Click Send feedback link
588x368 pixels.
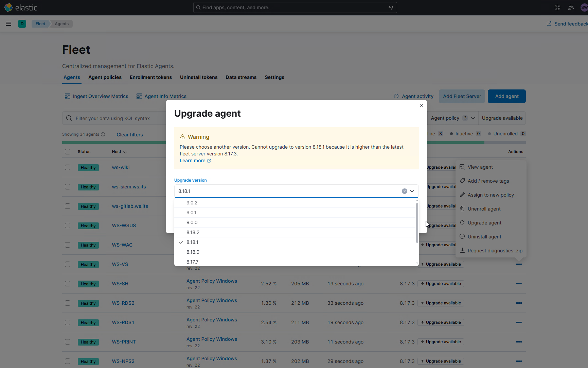[567, 24]
